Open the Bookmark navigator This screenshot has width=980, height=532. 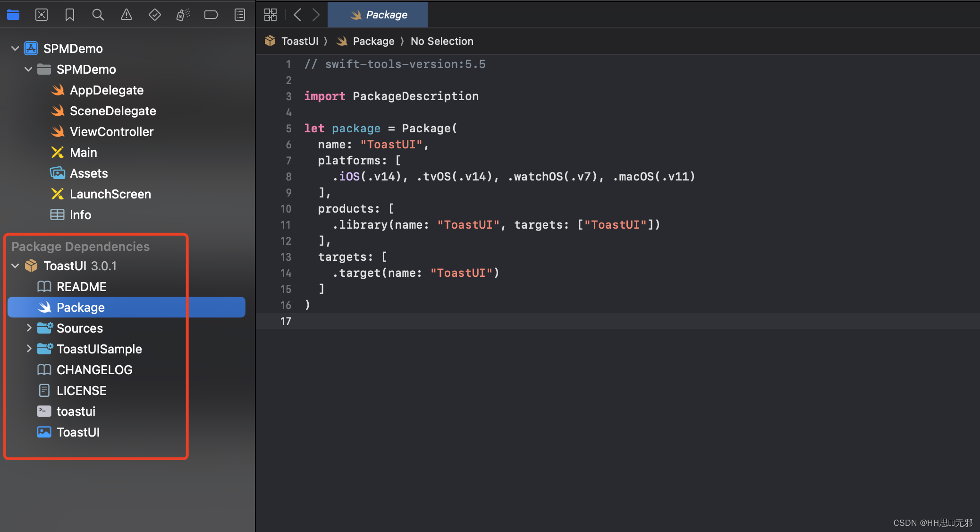70,15
